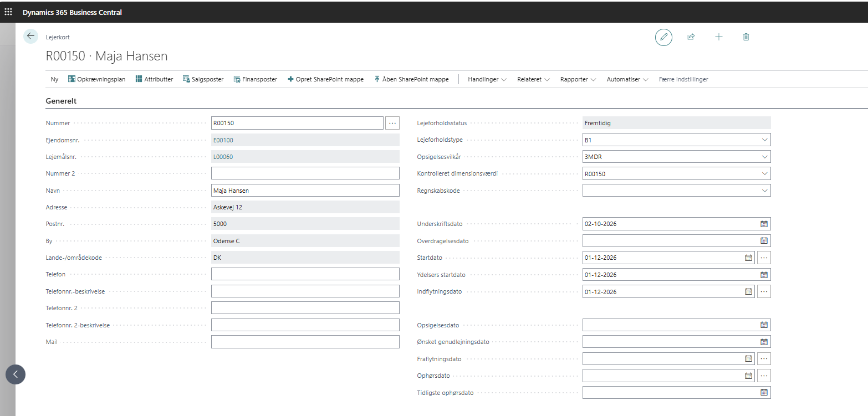
Task: Click the Telefonnr. 2-beskrivelse input field
Action: click(305, 325)
